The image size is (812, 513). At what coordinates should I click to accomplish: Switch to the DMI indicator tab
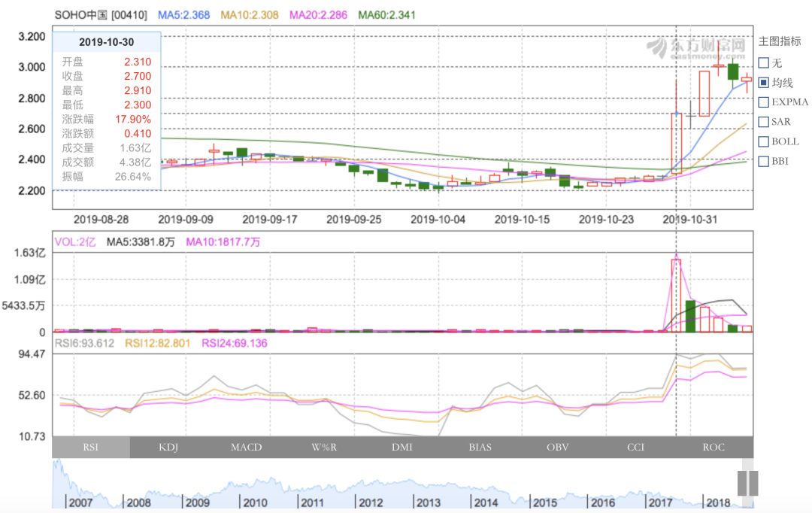402,448
